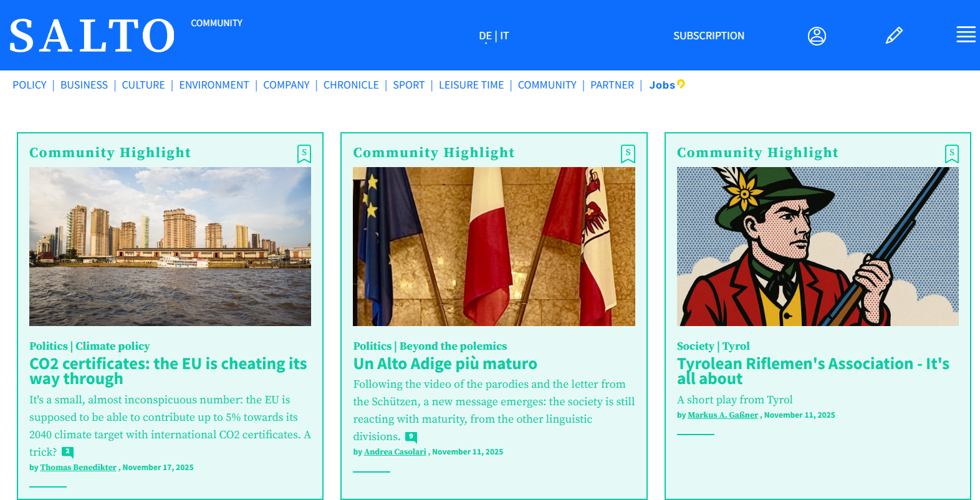Open the flags photo thumbnail

click(494, 246)
